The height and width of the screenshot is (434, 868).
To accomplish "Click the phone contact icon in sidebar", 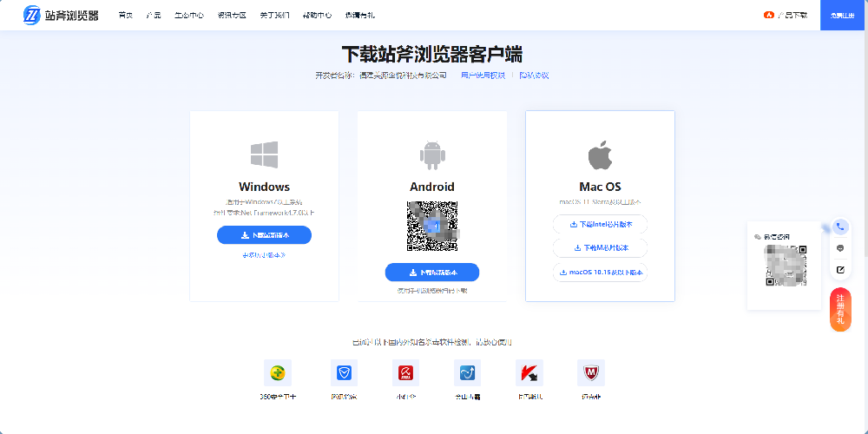I will click(840, 227).
